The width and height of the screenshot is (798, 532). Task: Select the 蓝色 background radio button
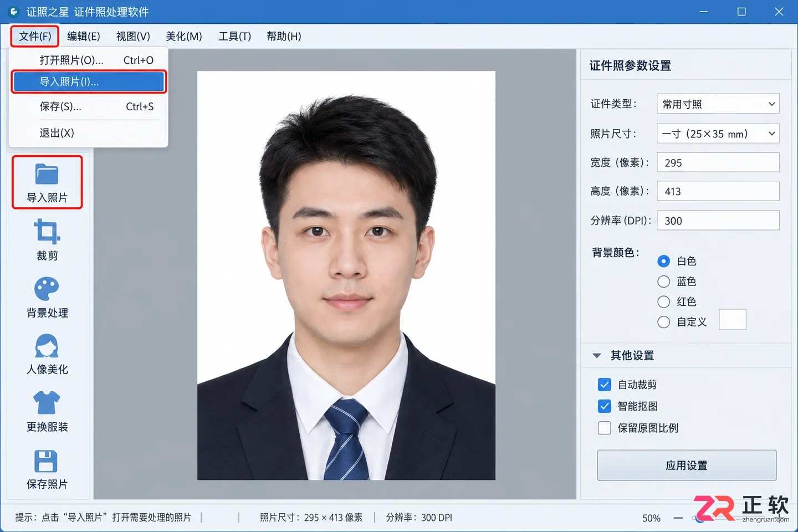[663, 282]
